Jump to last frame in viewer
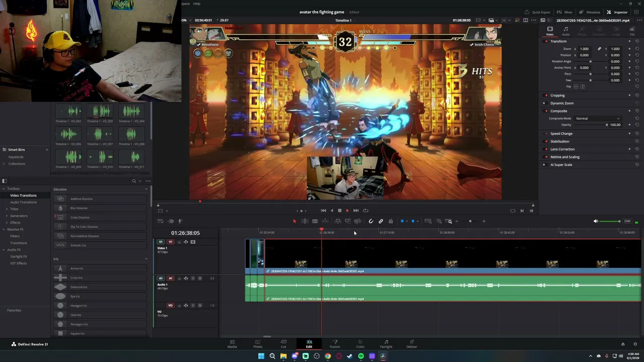This screenshot has height=362, width=644. click(356, 211)
